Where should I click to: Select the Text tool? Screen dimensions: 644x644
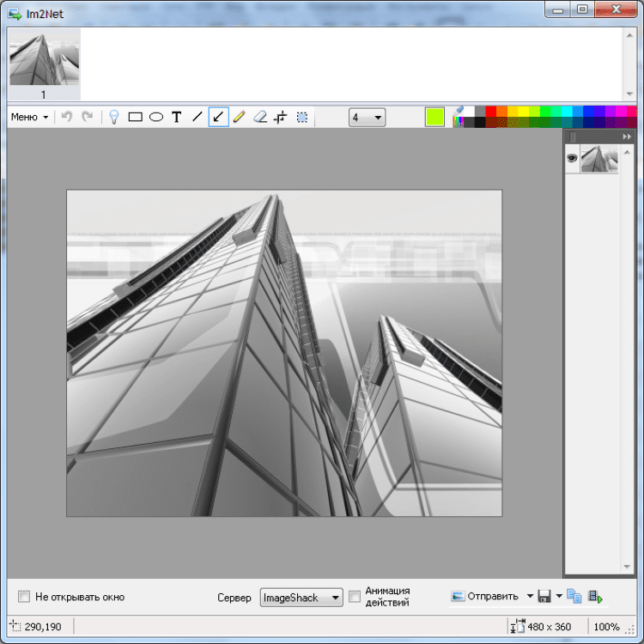(177, 117)
